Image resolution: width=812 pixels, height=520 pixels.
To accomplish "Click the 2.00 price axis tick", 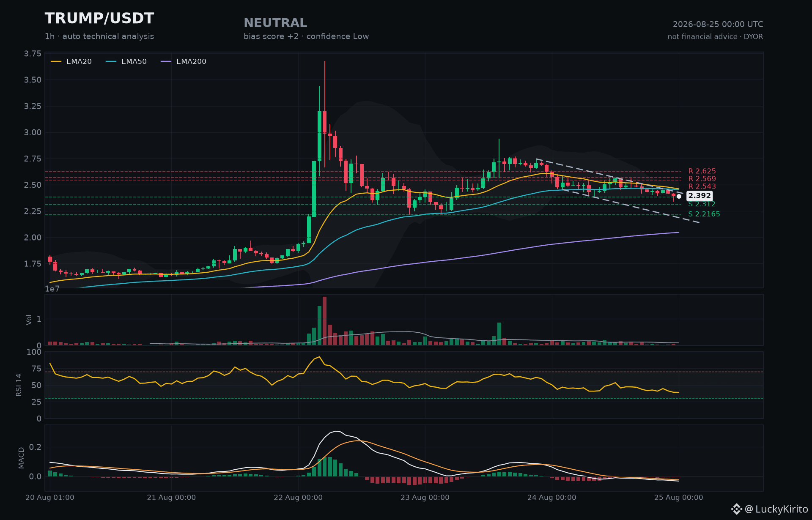I will pyautogui.click(x=33, y=238).
